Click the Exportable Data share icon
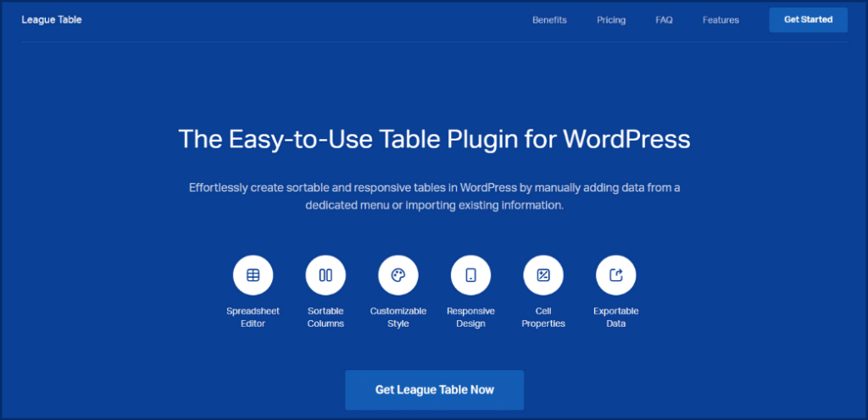Screen dimensions: 868x420 pyautogui.click(x=615, y=275)
